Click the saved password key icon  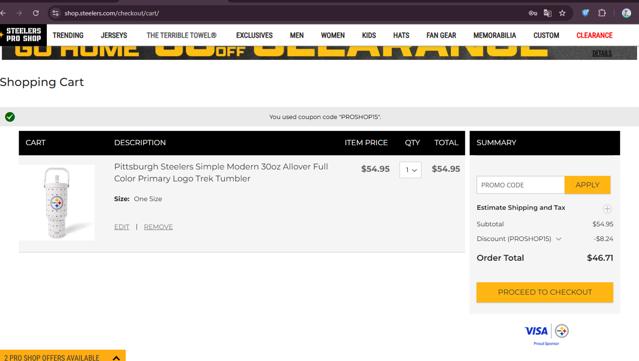[533, 13]
